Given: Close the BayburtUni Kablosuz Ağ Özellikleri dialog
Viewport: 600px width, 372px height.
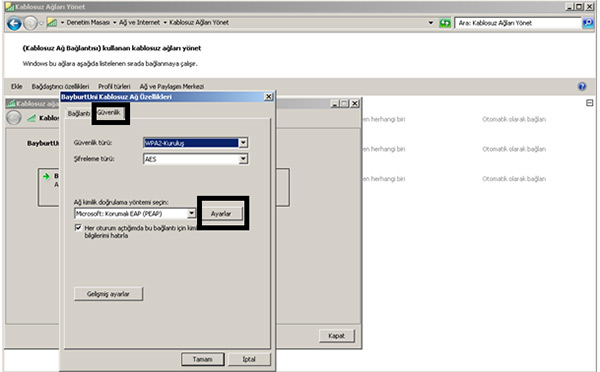Looking at the screenshot, I should 269,97.
